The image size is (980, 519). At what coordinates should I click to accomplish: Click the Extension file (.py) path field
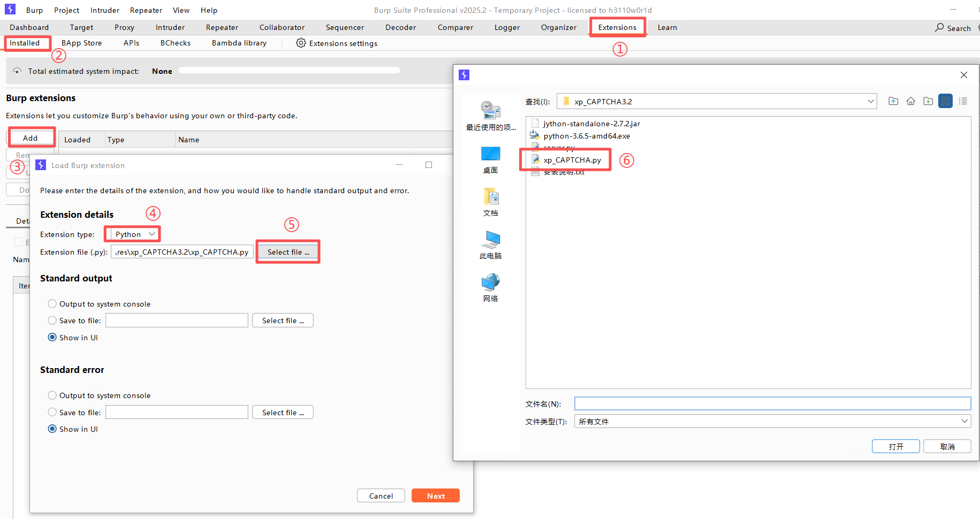pos(182,252)
